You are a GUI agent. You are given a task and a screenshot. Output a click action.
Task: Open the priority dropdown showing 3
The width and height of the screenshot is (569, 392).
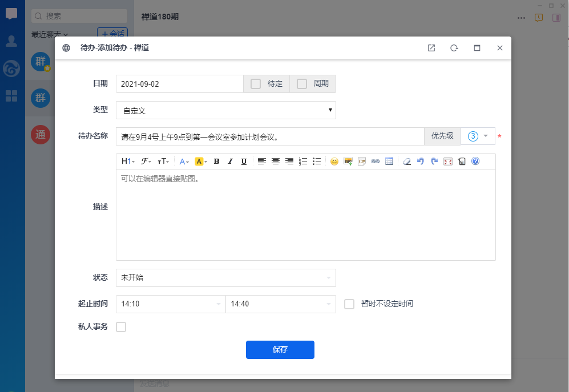[478, 136]
